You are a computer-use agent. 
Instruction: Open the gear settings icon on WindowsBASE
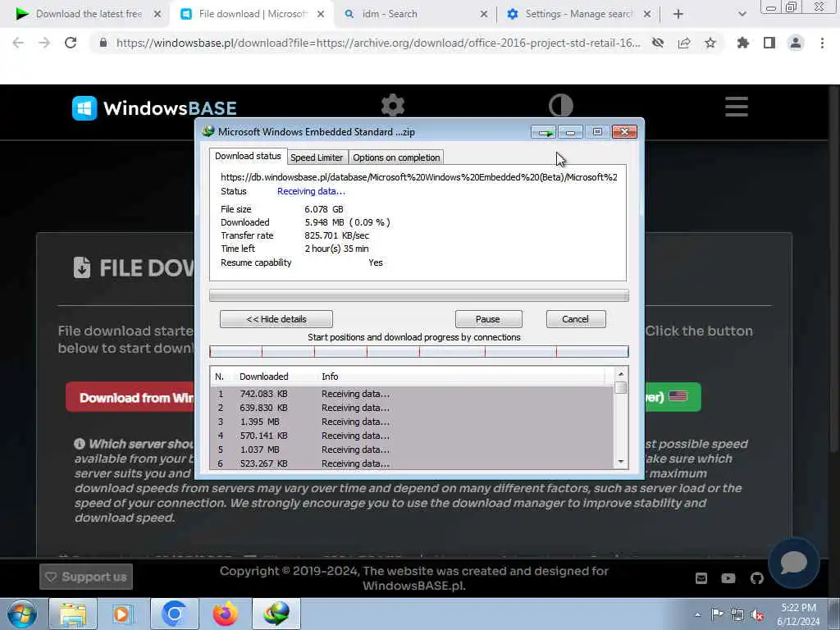coord(393,105)
